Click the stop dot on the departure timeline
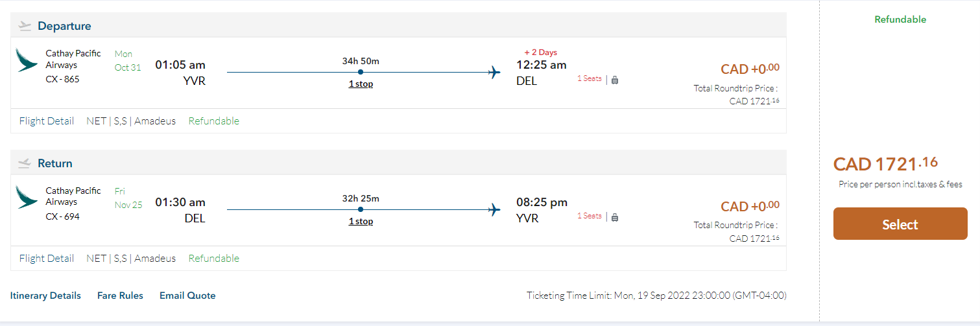The height and width of the screenshot is (326, 980). click(361, 72)
